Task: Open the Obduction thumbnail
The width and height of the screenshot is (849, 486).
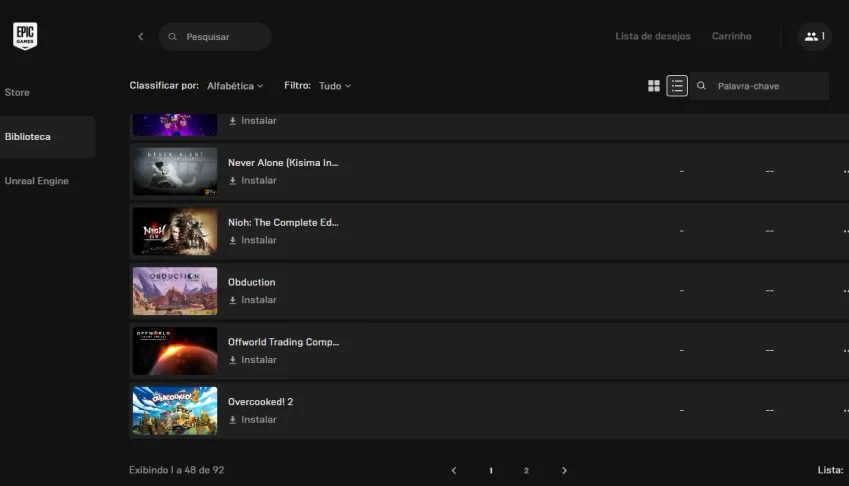Action: [x=175, y=291]
